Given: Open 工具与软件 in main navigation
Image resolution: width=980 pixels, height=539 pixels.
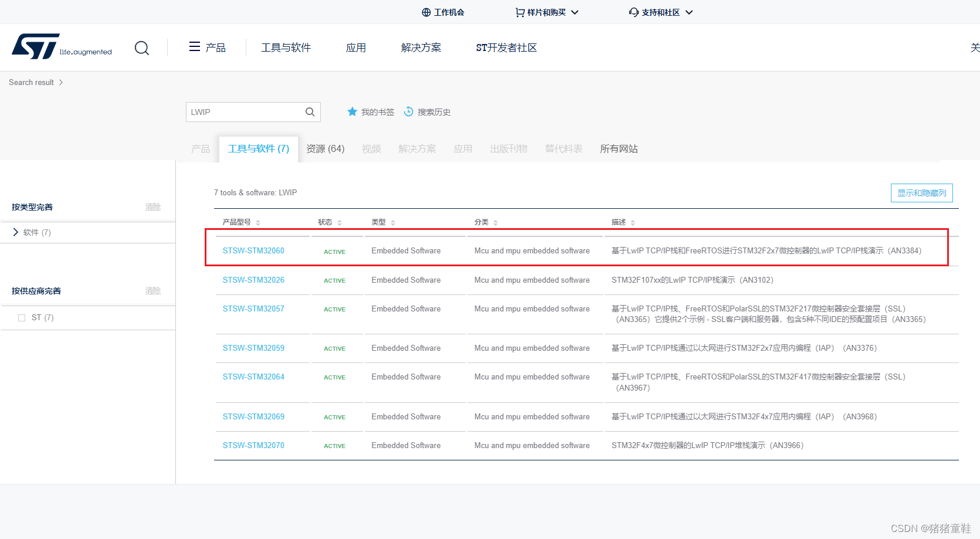Looking at the screenshot, I should coord(286,48).
